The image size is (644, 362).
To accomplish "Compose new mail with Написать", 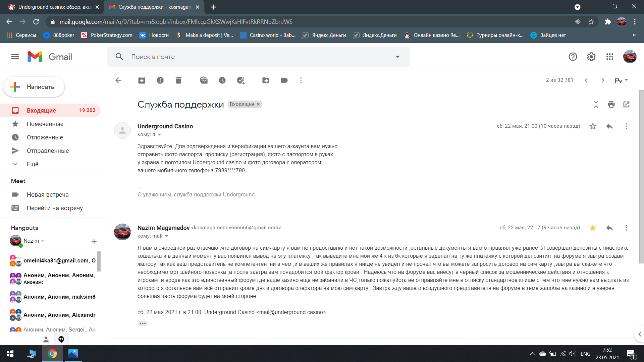I will click(x=34, y=87).
